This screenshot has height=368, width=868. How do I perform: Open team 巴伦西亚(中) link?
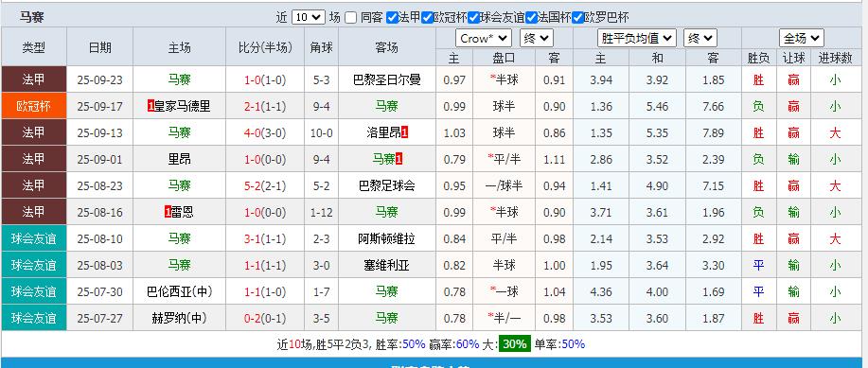tap(179, 291)
